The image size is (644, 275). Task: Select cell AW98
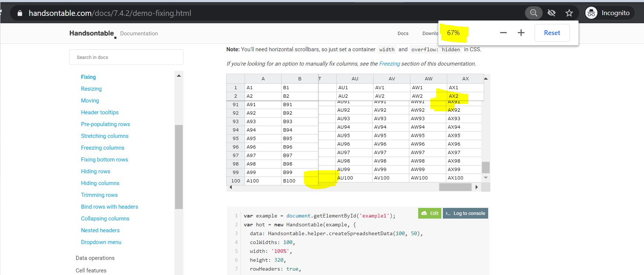click(427, 161)
